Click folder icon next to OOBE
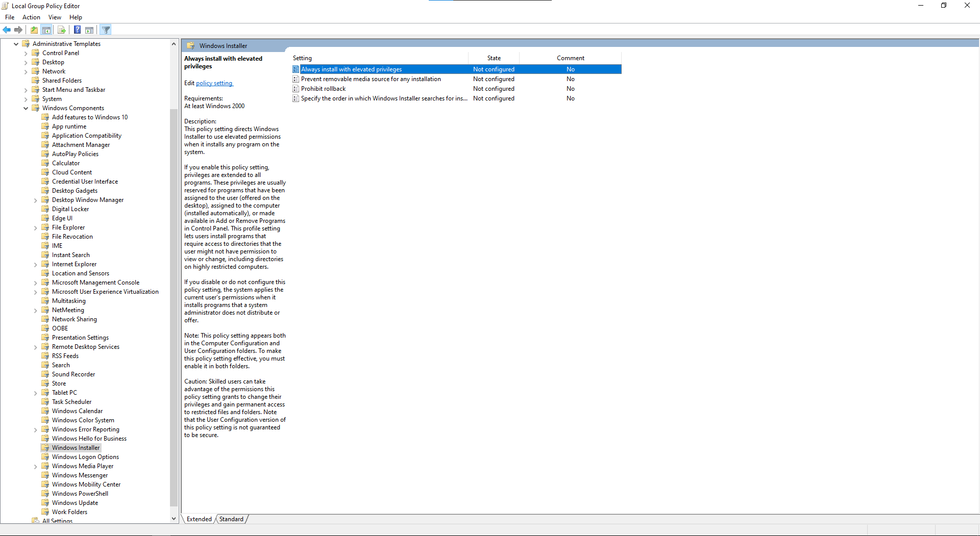Screen dimensions: 980x536 click(x=45, y=328)
